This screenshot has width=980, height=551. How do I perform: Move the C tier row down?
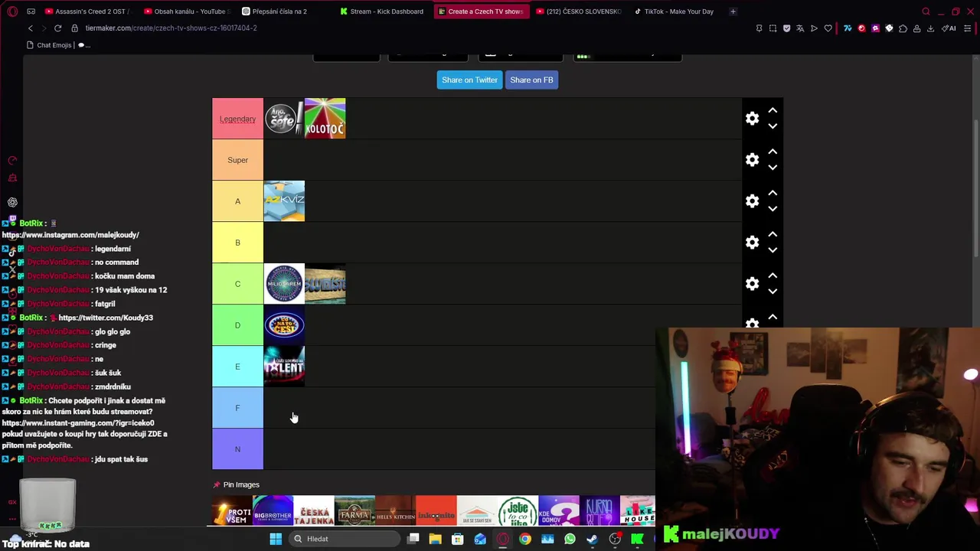(773, 292)
